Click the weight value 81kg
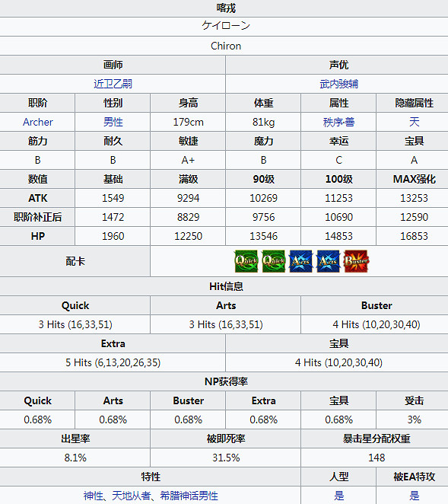 click(x=263, y=122)
